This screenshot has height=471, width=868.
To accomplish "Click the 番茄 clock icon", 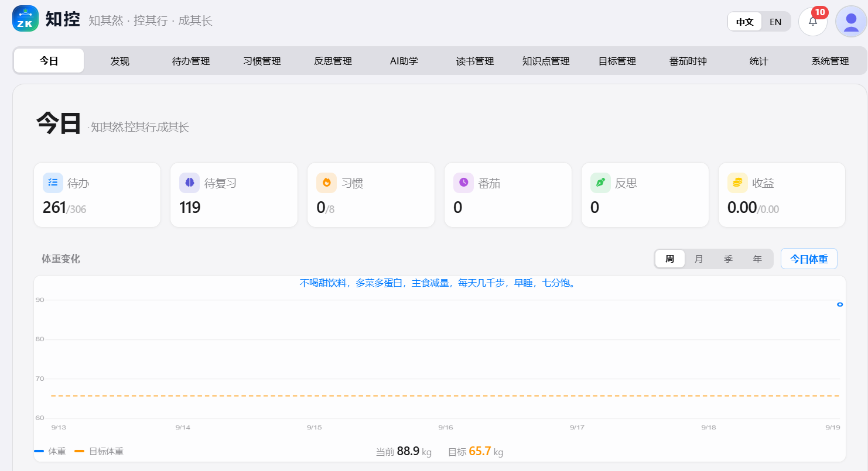I will pos(464,183).
